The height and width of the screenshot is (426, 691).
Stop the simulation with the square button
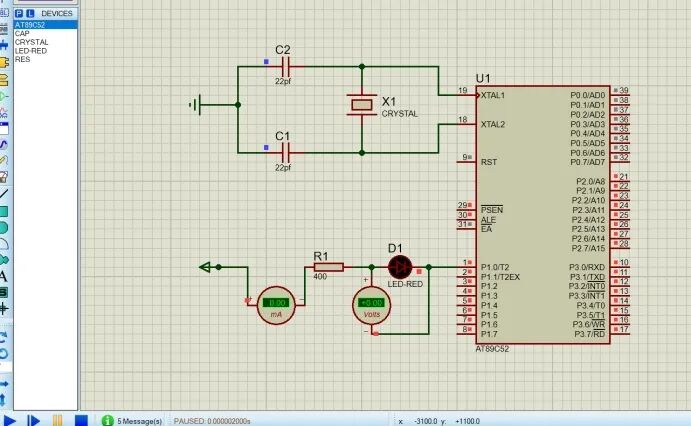point(81,421)
